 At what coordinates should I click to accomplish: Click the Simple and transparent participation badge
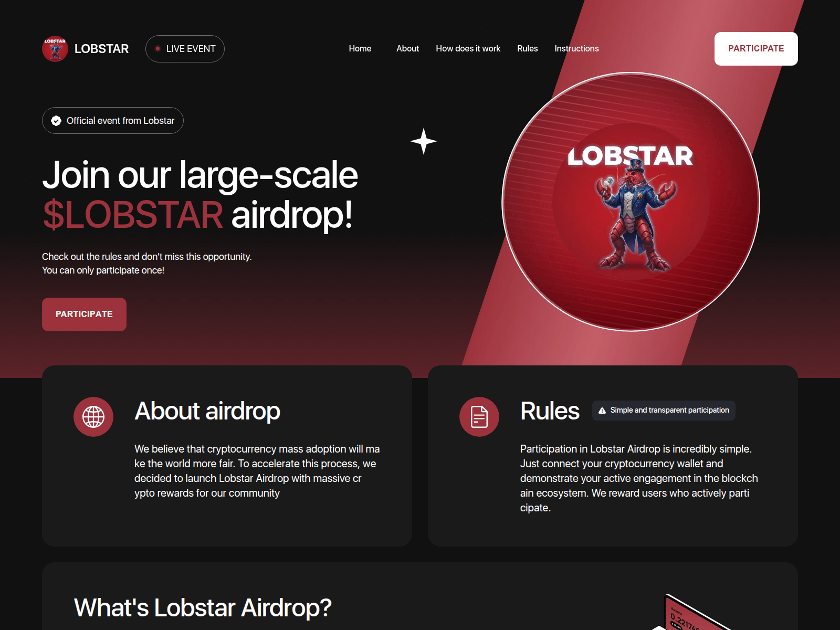663,411
